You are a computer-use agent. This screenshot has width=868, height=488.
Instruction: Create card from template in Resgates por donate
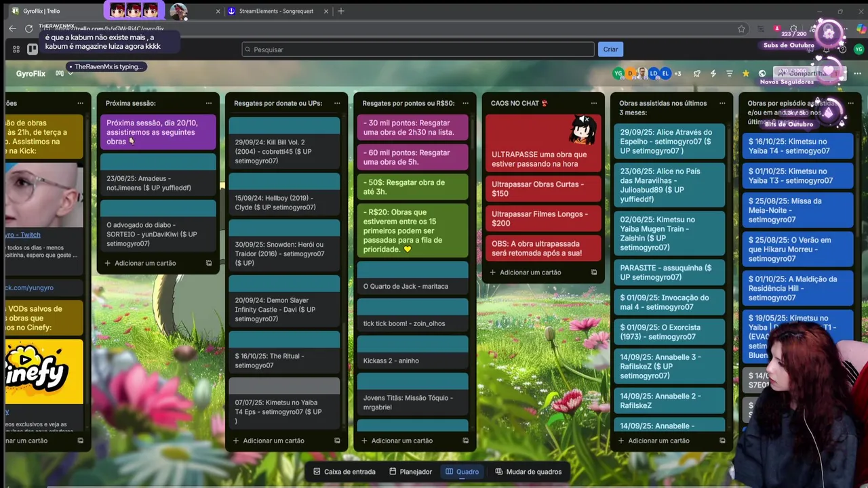tap(337, 441)
